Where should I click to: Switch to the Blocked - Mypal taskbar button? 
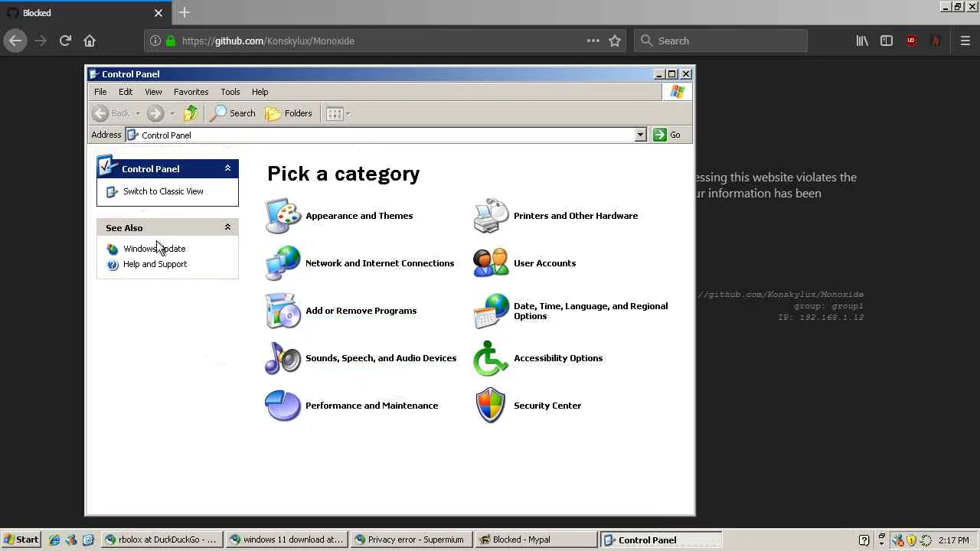coord(536,540)
